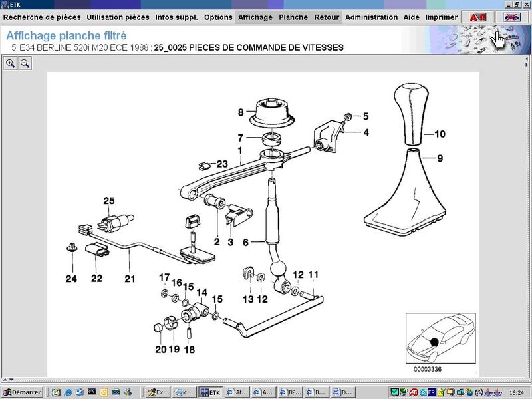Viewport: 532px width, 399px height.
Task: Open the Utilisation pièces menu
Action: pos(118,17)
